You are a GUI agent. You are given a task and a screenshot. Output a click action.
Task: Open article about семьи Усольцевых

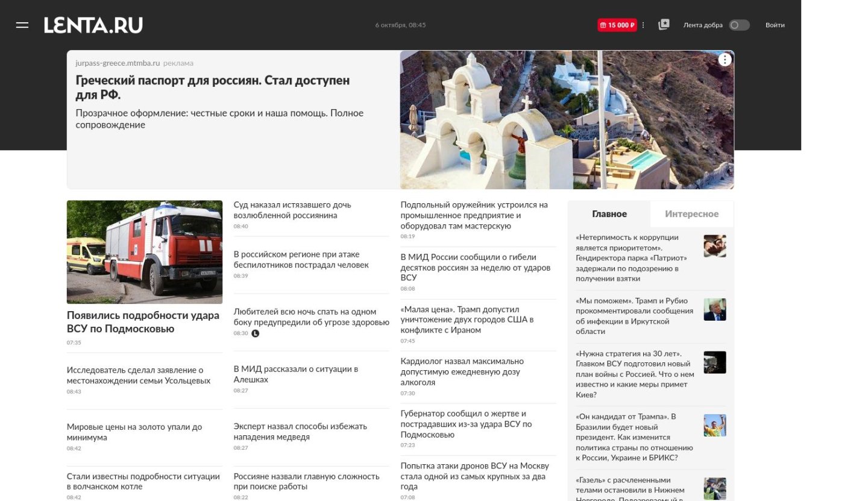(139, 375)
